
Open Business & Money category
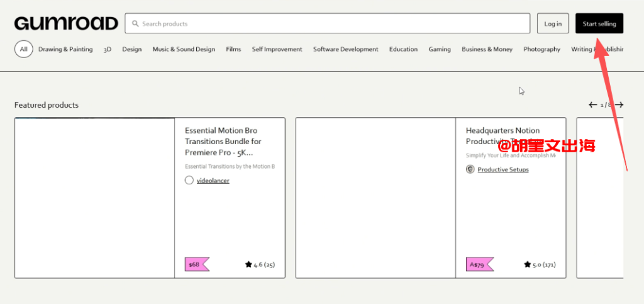pyautogui.click(x=487, y=49)
